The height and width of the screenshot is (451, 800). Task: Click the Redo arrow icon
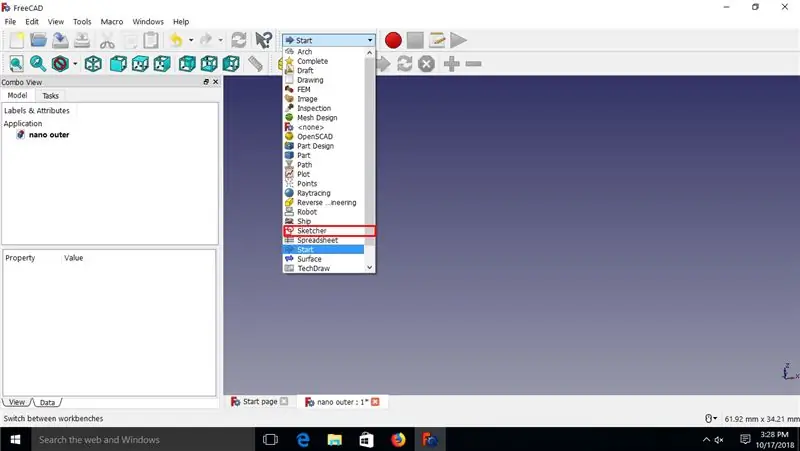pyautogui.click(x=206, y=40)
